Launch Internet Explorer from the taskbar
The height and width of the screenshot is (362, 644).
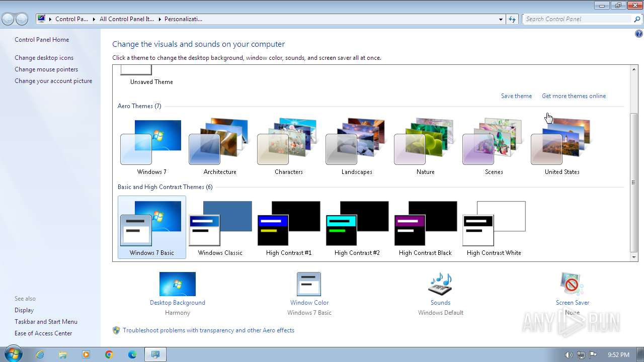40,354
